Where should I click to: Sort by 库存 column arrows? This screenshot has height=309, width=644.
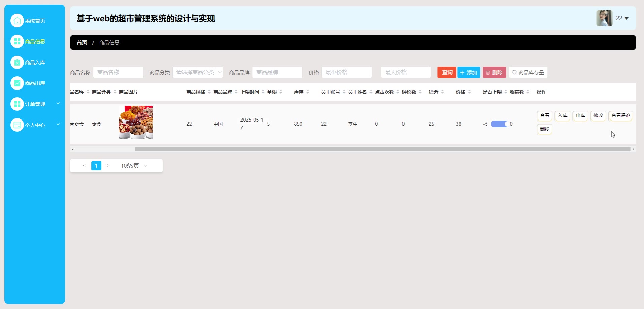pyautogui.click(x=308, y=92)
